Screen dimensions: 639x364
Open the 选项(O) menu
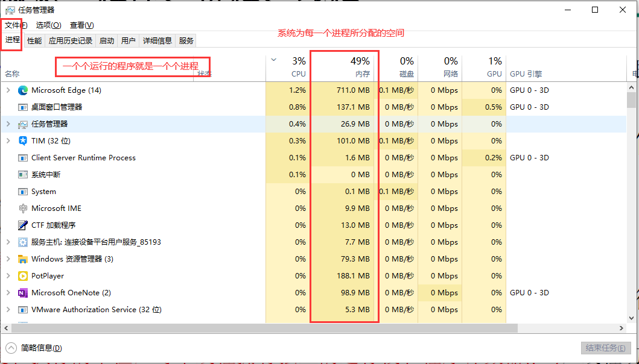point(48,25)
